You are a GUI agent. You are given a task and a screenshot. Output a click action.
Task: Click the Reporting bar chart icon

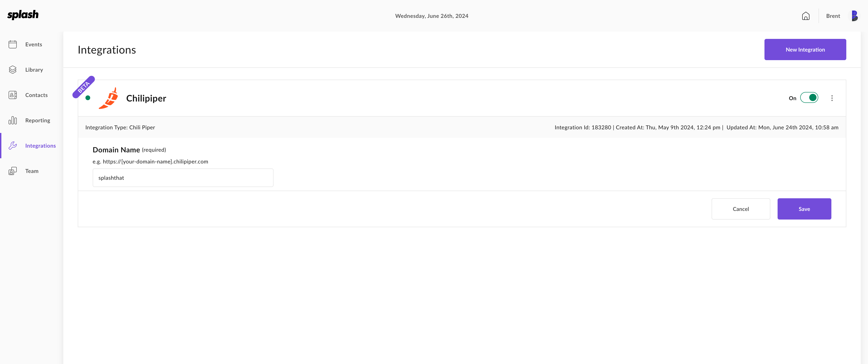click(x=12, y=120)
